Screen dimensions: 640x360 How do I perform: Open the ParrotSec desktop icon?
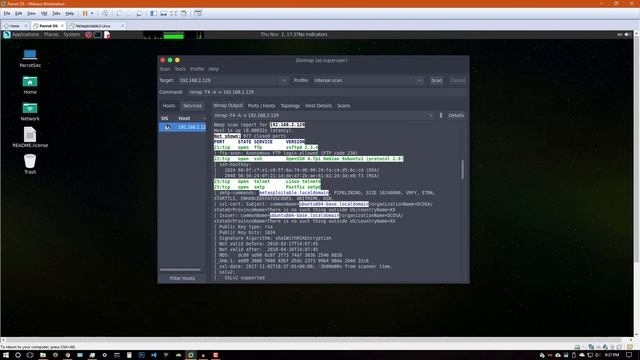click(30, 58)
